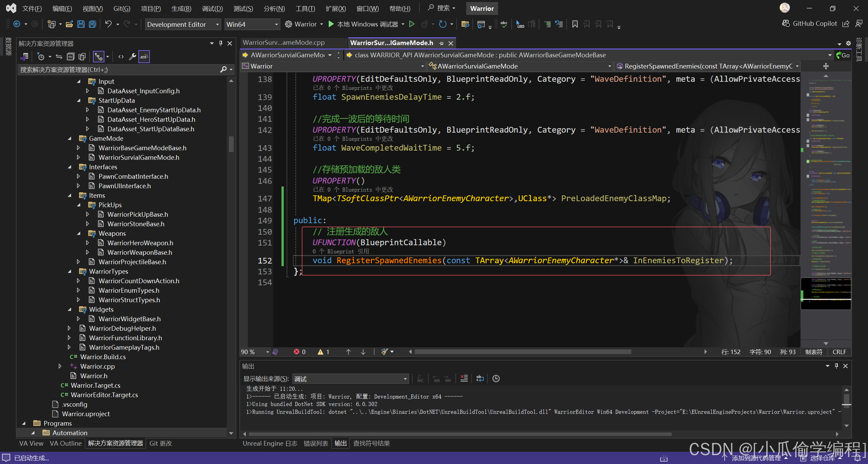Open the Git(G) menu
This screenshot has height=464, width=868.
click(122, 8)
